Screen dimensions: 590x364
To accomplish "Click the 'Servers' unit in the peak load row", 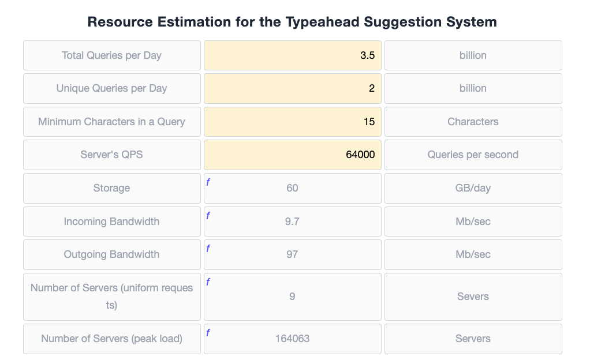I will coord(473,339).
